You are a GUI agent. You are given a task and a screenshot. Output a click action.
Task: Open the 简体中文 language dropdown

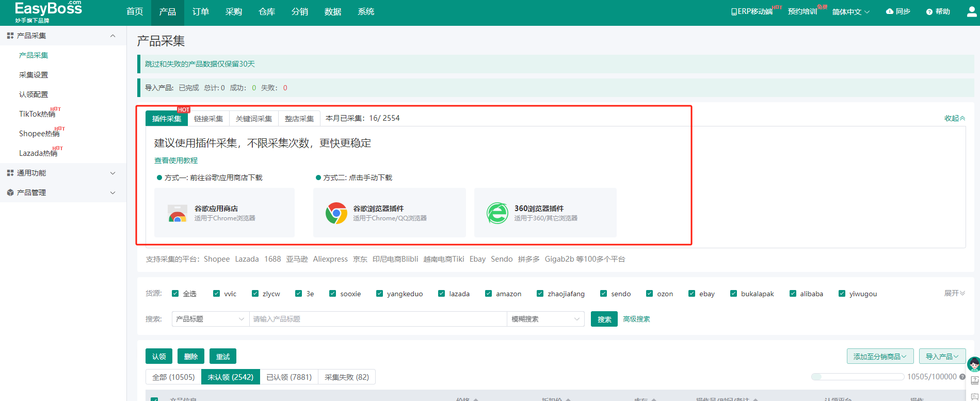point(851,12)
